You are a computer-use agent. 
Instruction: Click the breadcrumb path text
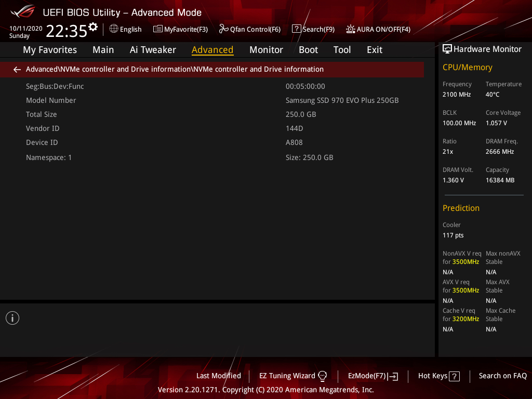175,69
